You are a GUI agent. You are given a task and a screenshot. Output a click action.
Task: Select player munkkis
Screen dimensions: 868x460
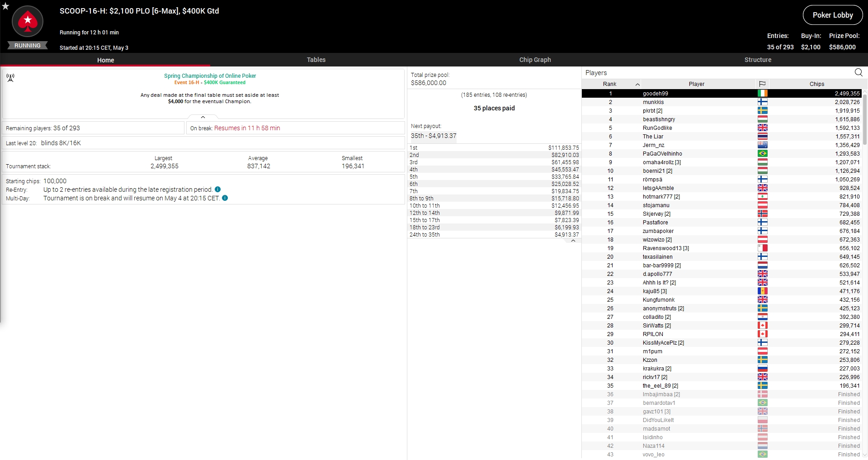click(x=722, y=102)
